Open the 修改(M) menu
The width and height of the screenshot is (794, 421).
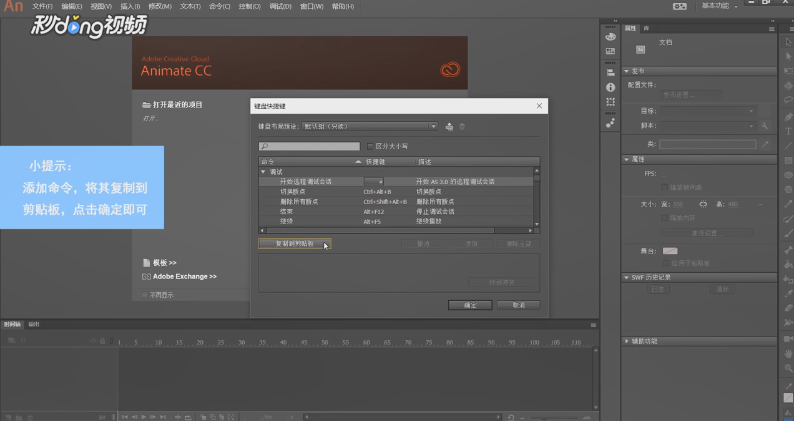pos(160,7)
